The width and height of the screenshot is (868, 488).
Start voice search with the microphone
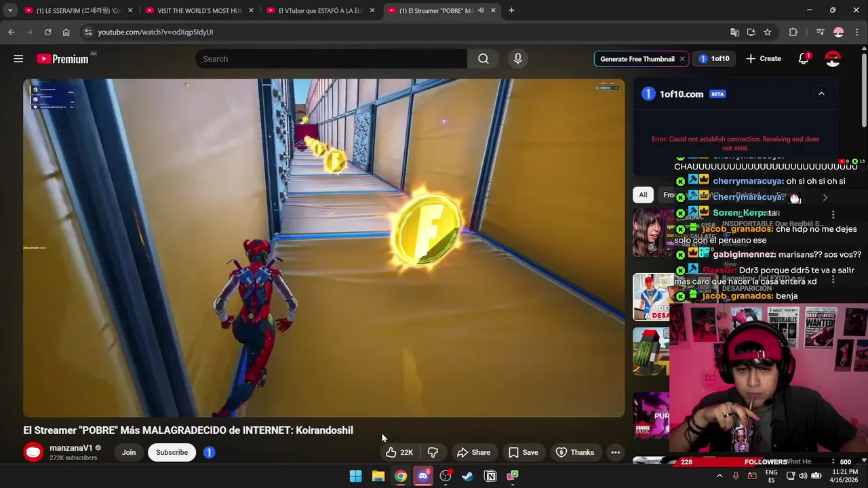517,59
